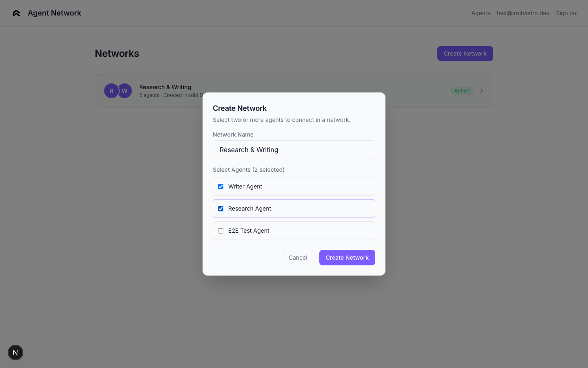This screenshot has width=588, height=368.
Task: Click the W agent avatar circle
Action: click(125, 91)
